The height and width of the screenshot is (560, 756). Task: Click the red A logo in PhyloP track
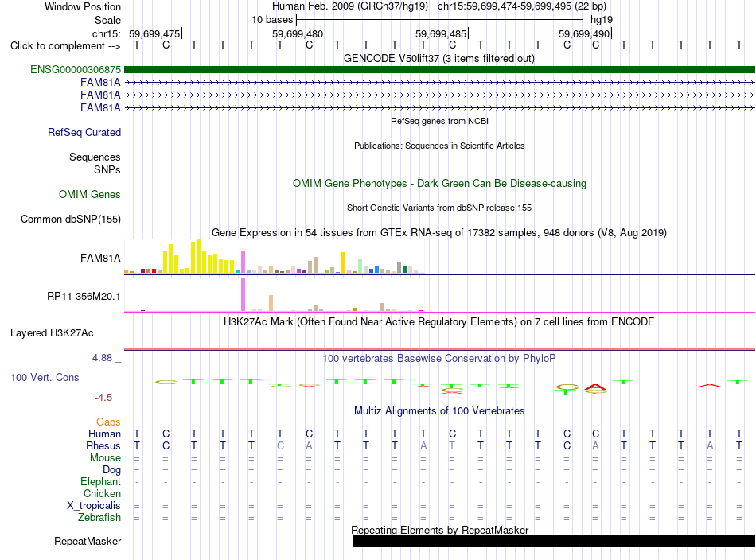pyautogui.click(x=595, y=387)
